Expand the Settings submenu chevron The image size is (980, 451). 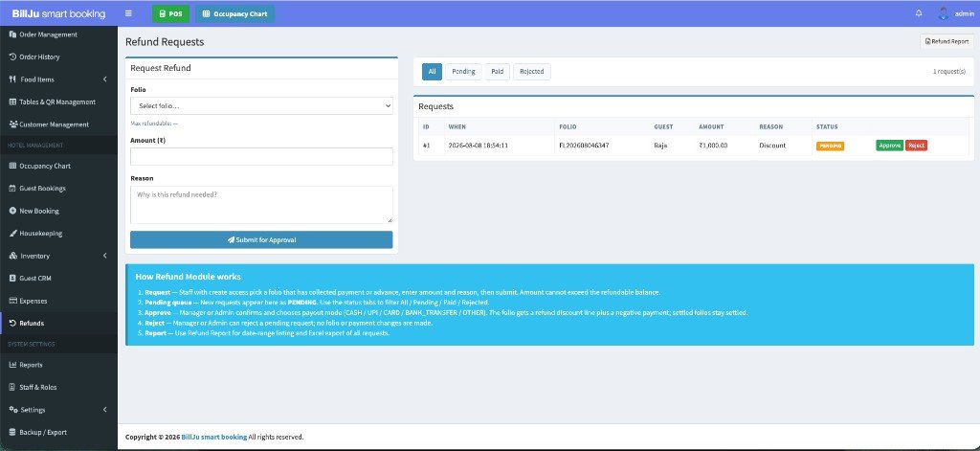coord(105,410)
